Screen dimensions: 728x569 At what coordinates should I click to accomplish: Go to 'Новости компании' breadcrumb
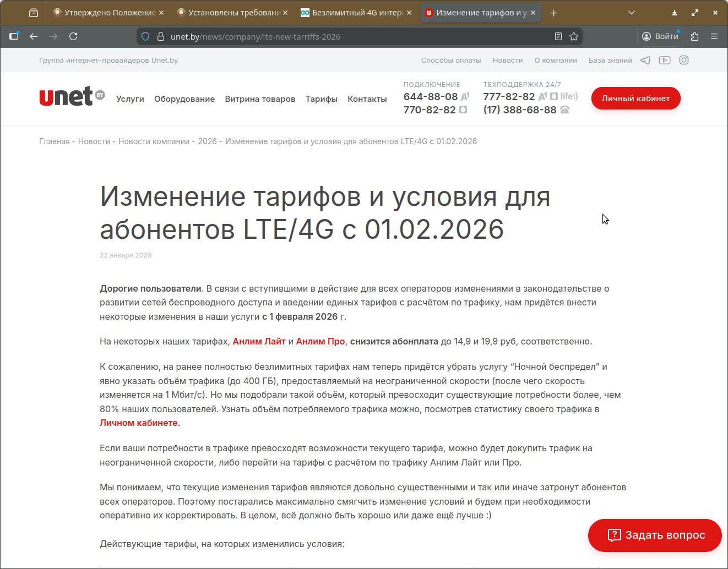154,141
